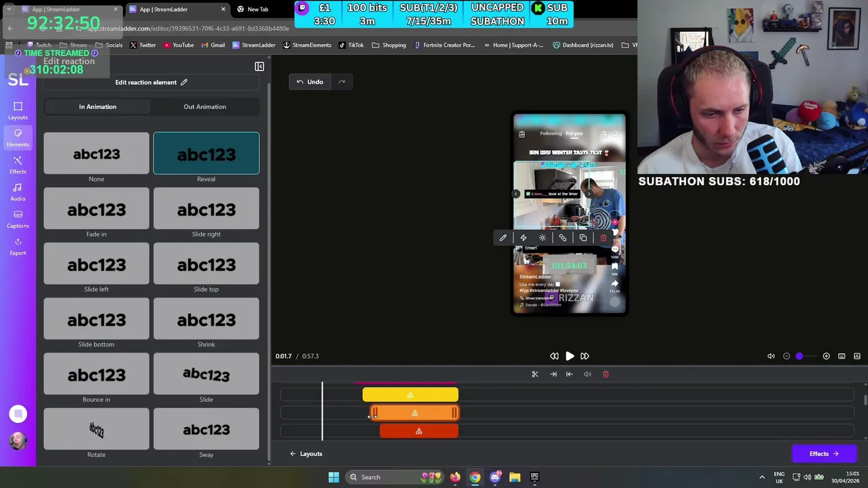This screenshot has height=488, width=868.
Task: Toggle the clip audio icon above the timeline
Action: tap(587, 374)
